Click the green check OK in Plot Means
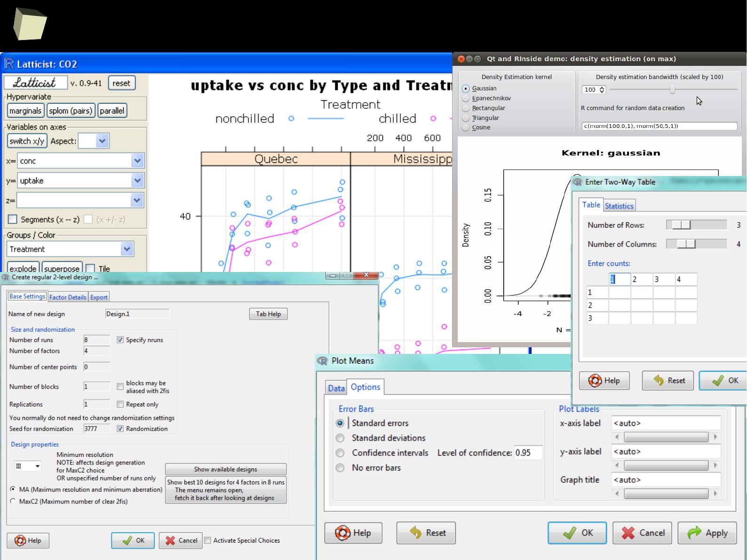The height and width of the screenshot is (560, 747). tap(577, 533)
